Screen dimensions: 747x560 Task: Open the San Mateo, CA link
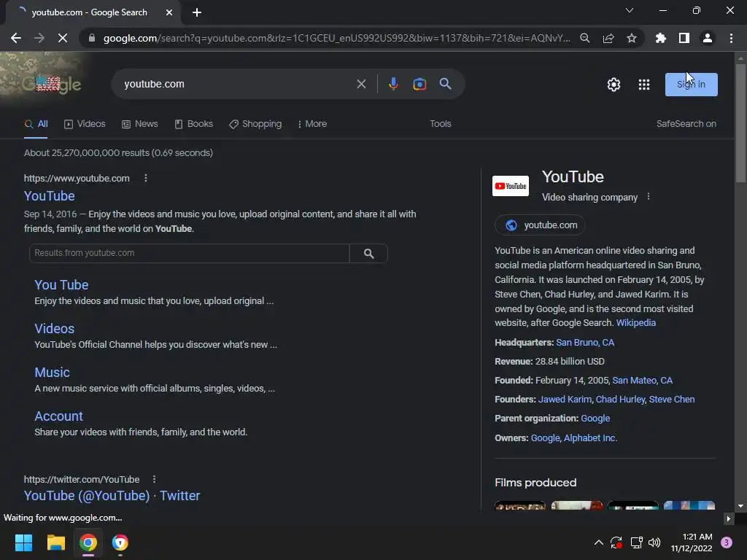(x=642, y=381)
